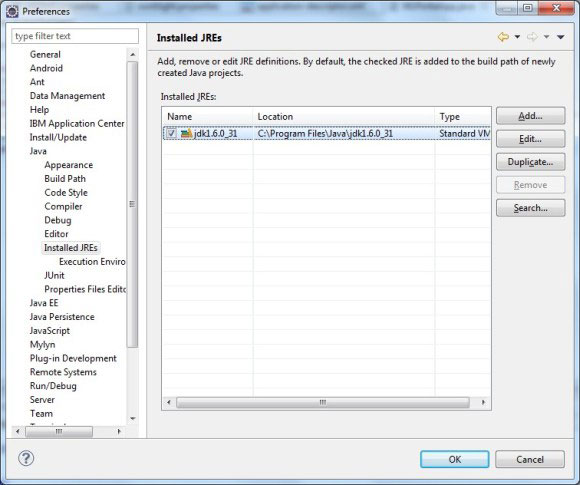Open Properties Files Editor preferences
This screenshot has height=485, width=580.
[85, 289]
